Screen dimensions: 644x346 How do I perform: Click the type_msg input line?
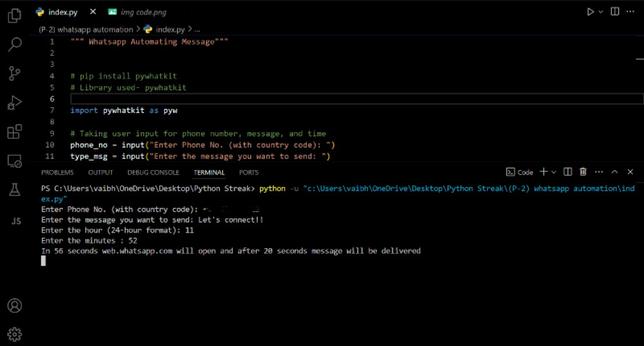pos(200,157)
